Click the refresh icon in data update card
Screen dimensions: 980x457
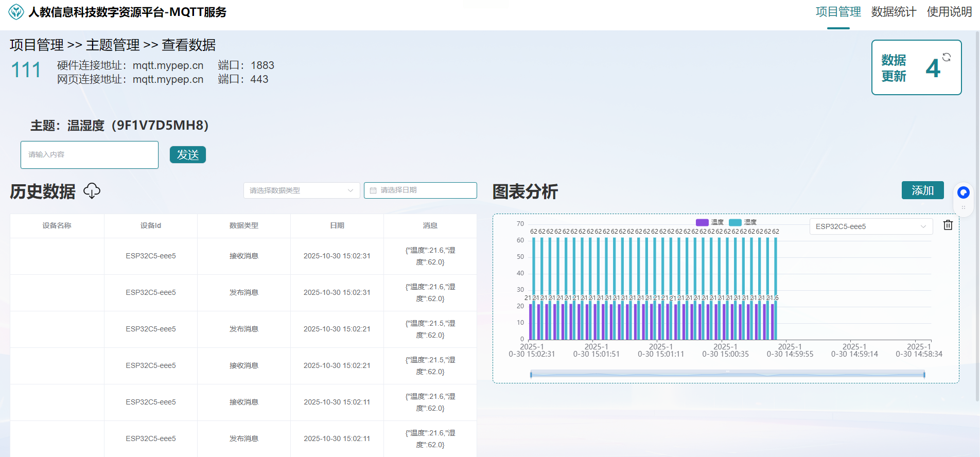[x=947, y=57]
